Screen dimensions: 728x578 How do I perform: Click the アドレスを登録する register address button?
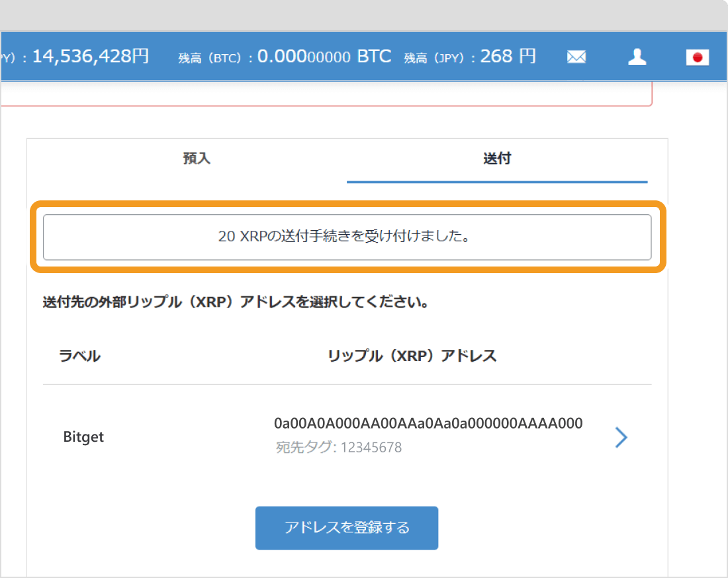tap(346, 528)
